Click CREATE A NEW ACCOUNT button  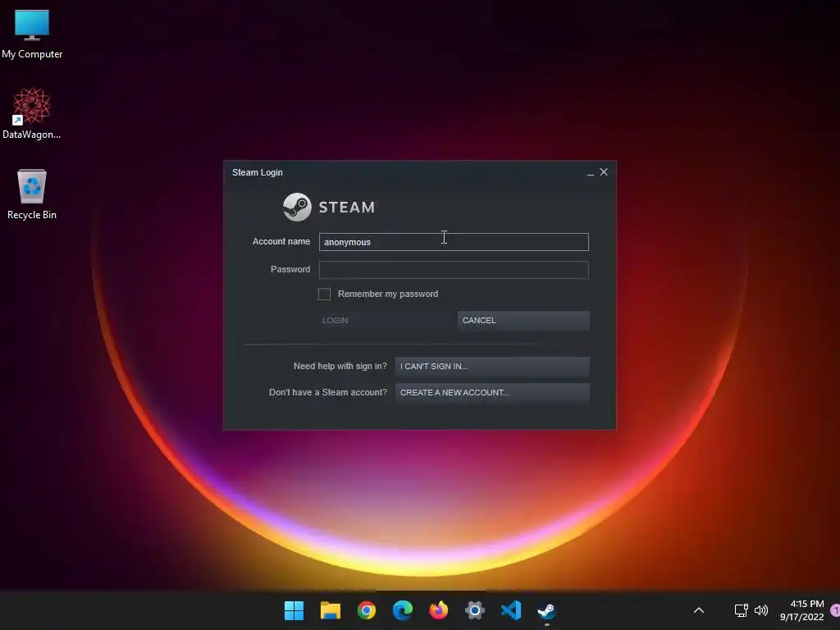tap(492, 393)
